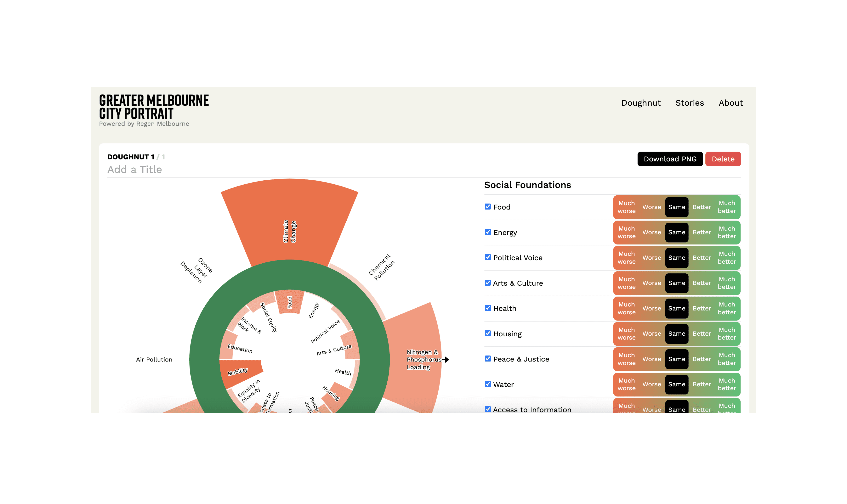Set Political Voice to Much worse
Image resolution: width=847 pixels, height=504 pixels.
(x=627, y=258)
